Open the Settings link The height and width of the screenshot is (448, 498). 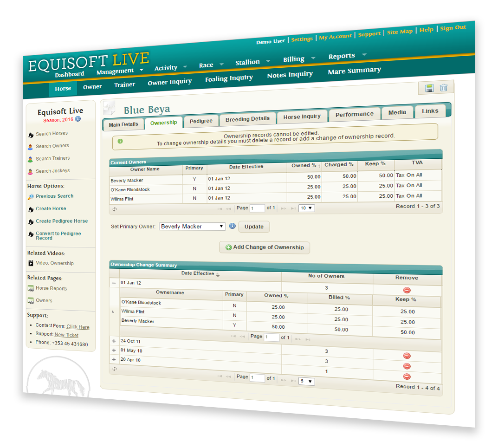[302, 39]
